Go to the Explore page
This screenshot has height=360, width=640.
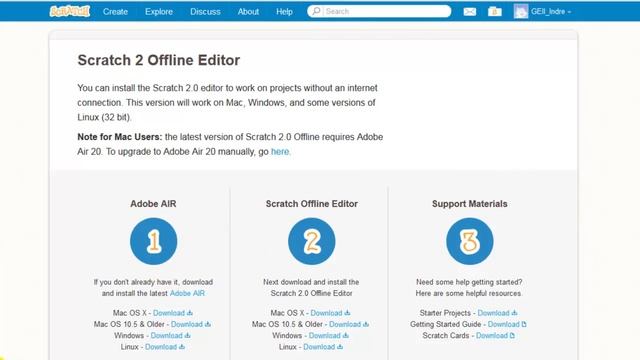(159, 12)
